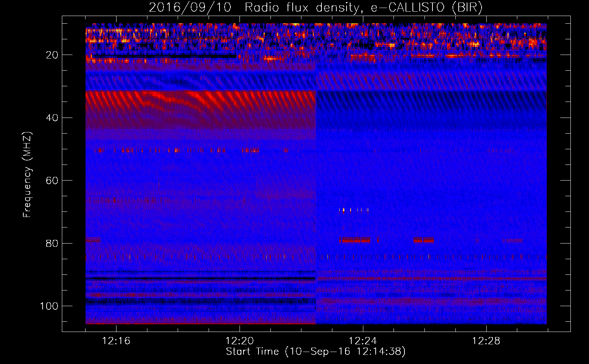Click the plot title '2016/09/10 Radio flux density'

[x=316, y=8]
